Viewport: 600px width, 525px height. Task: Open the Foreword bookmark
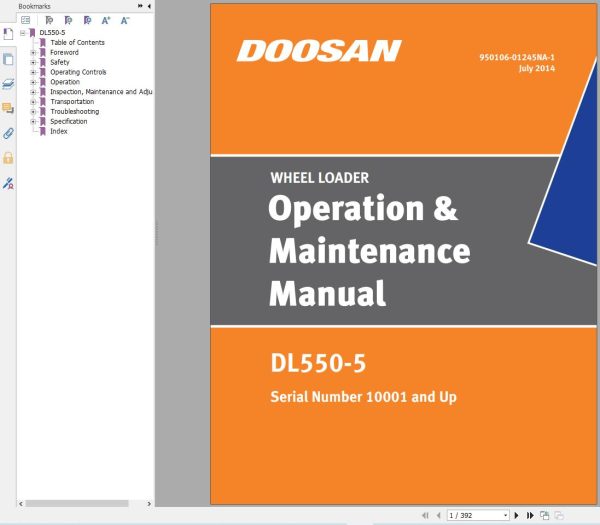click(64, 52)
